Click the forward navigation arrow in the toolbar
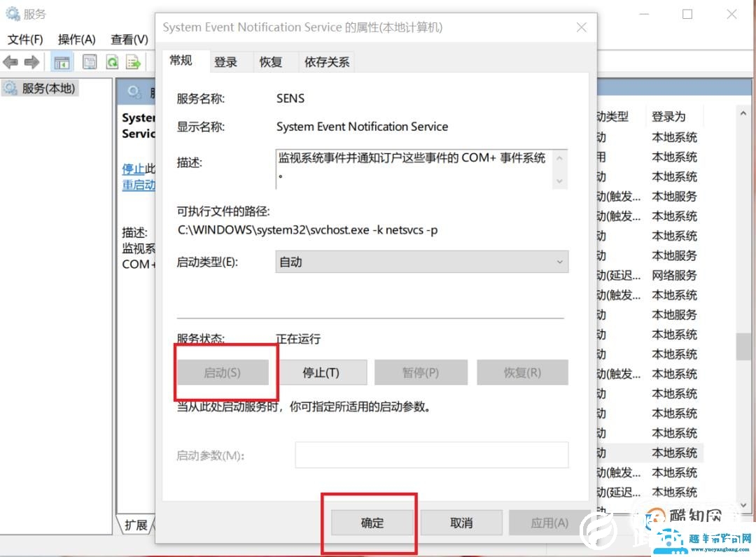756x557 pixels. point(31,62)
